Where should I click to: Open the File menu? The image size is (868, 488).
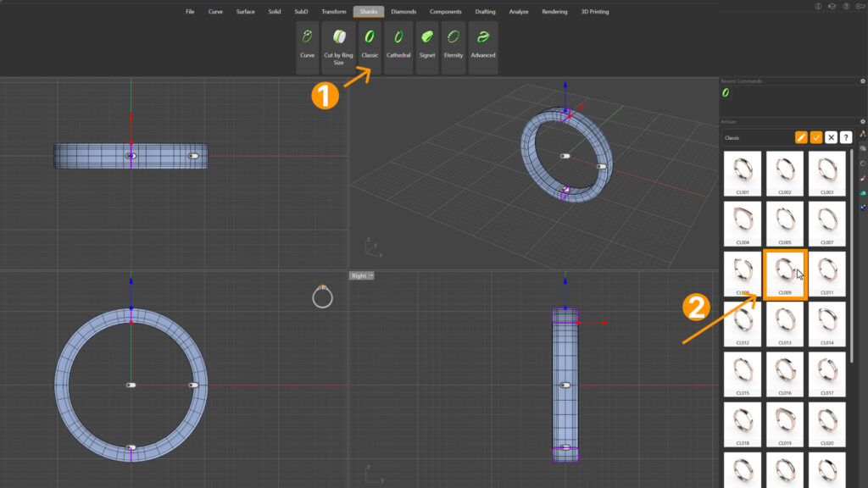tap(190, 12)
